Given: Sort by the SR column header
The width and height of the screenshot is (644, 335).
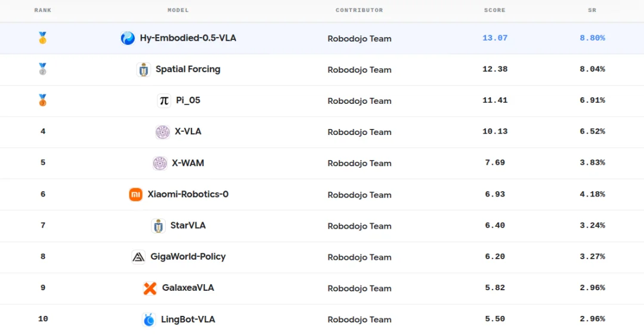Looking at the screenshot, I should coord(592,10).
